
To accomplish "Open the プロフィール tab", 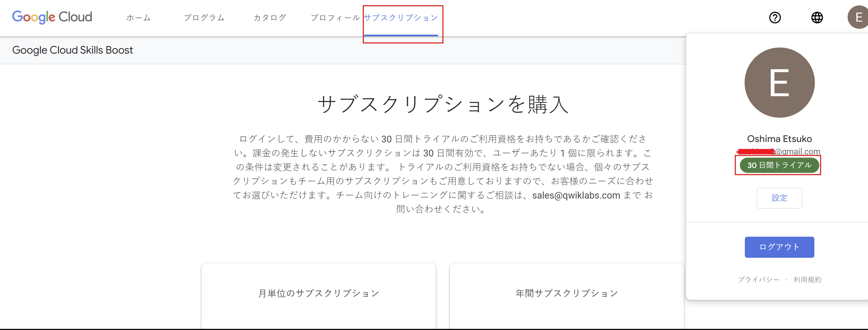I will coord(335,18).
